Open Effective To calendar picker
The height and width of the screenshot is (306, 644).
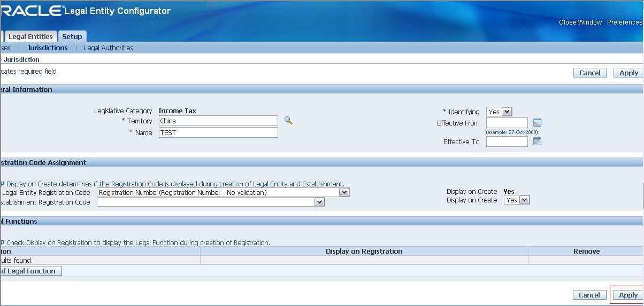[x=538, y=142]
